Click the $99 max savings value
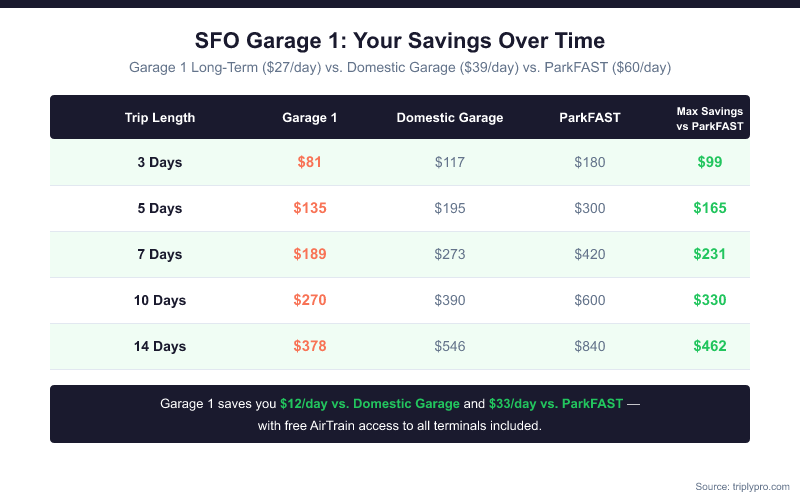 pos(710,162)
